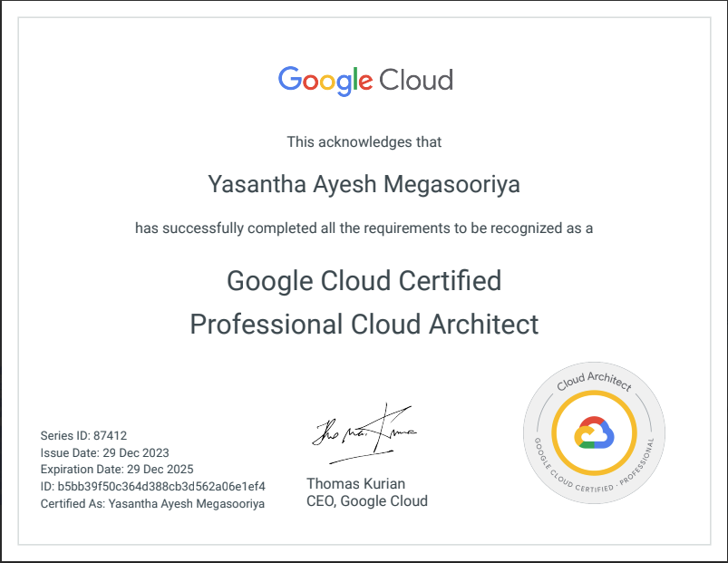Screen dimensions: 728x563
Task: Click the CEO, Google Cloud label
Action: [x=368, y=500]
